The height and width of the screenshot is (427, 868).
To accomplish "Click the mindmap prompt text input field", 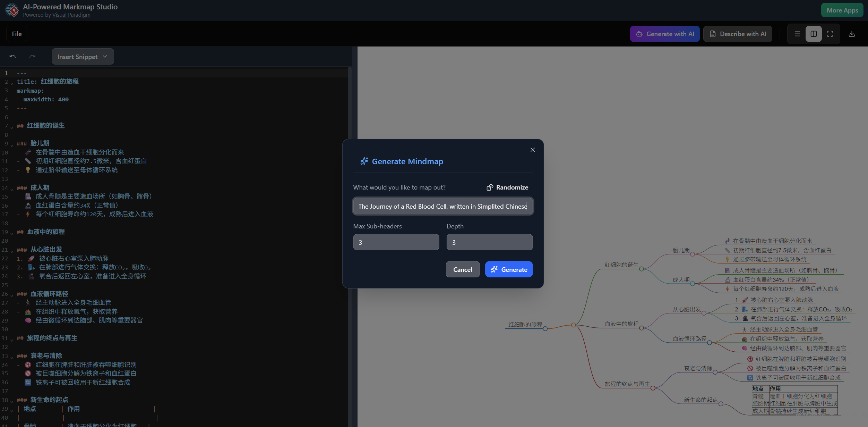I will pyautogui.click(x=442, y=206).
